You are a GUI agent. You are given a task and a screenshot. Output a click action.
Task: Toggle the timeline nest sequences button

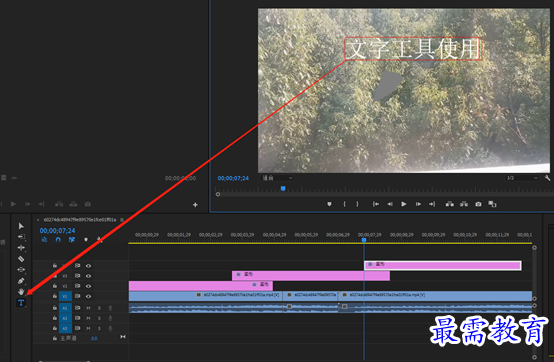point(44,239)
